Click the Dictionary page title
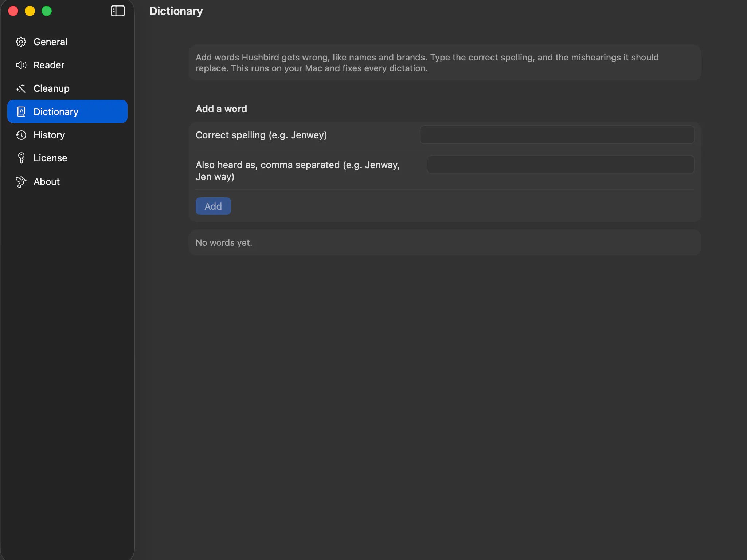Image resolution: width=747 pixels, height=560 pixels. pos(176,11)
